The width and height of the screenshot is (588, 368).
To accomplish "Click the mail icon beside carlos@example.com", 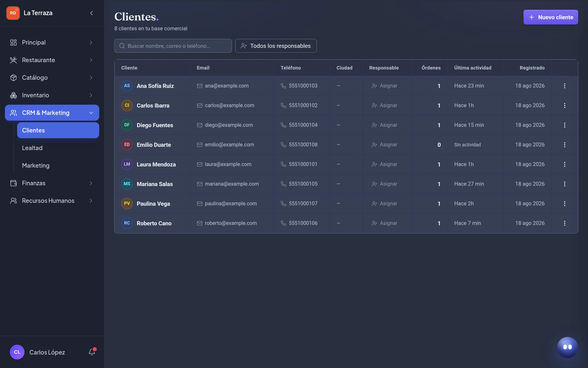I will coord(199,105).
